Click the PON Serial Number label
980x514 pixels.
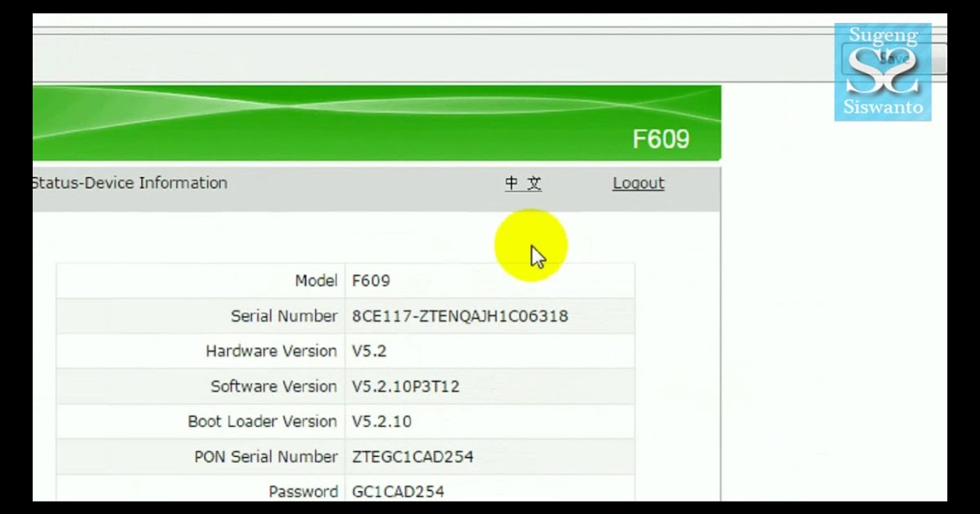(265, 456)
